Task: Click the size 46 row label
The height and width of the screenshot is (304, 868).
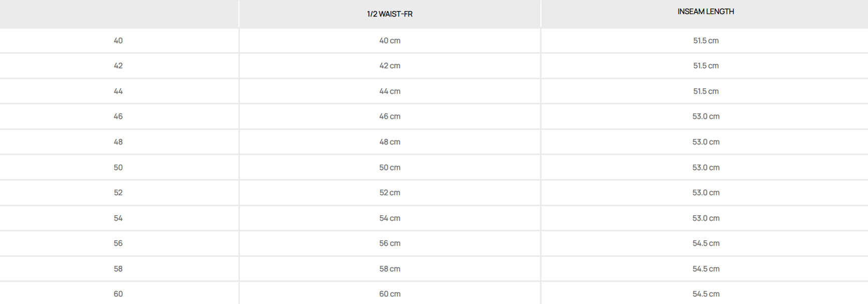Action: tap(118, 116)
